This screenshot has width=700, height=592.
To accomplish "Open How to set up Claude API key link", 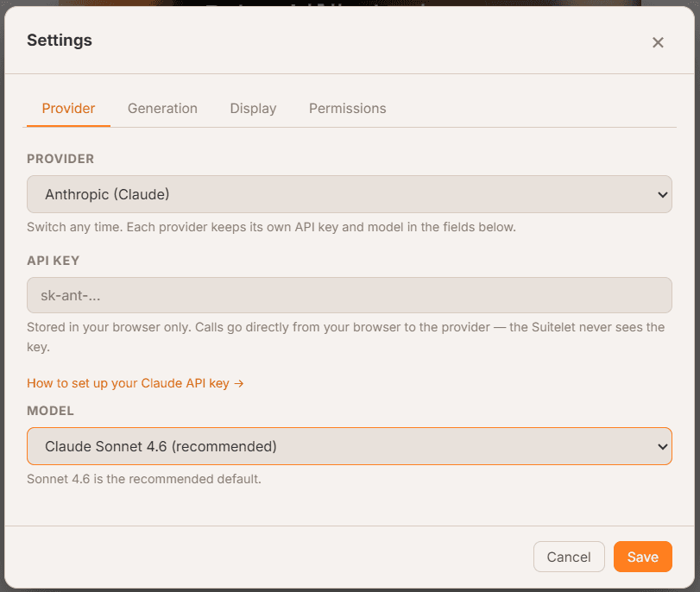I will point(135,383).
